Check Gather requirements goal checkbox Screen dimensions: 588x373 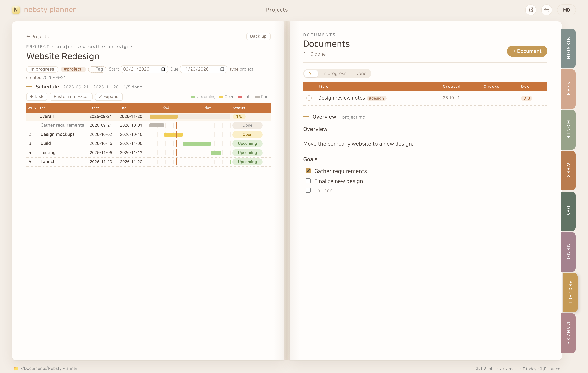[x=308, y=171]
